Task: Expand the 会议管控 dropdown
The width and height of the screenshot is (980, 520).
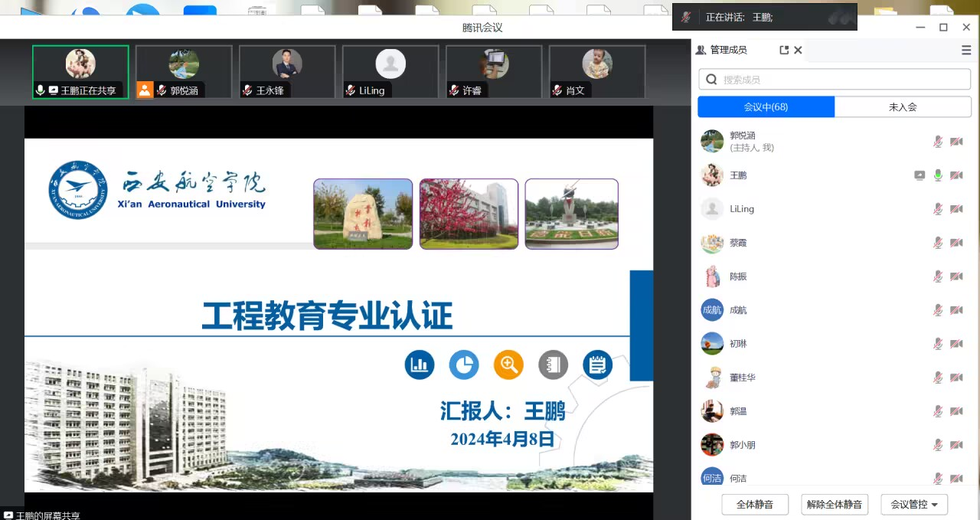Action: point(914,505)
